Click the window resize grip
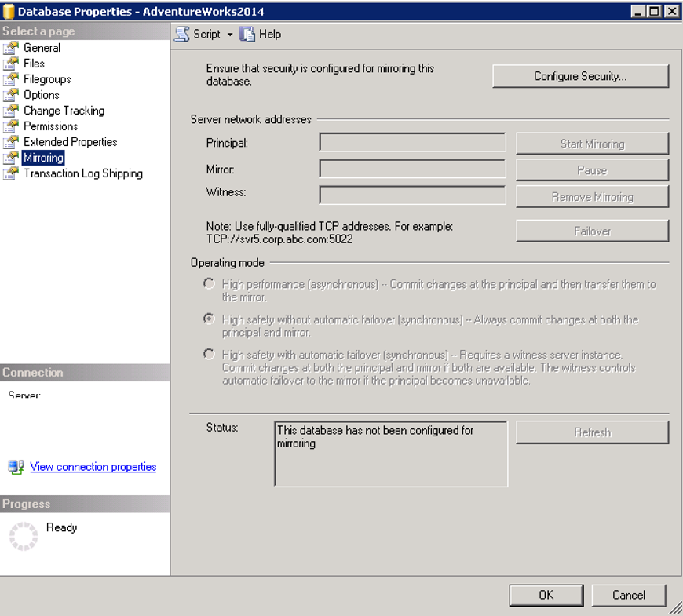 (676, 608)
